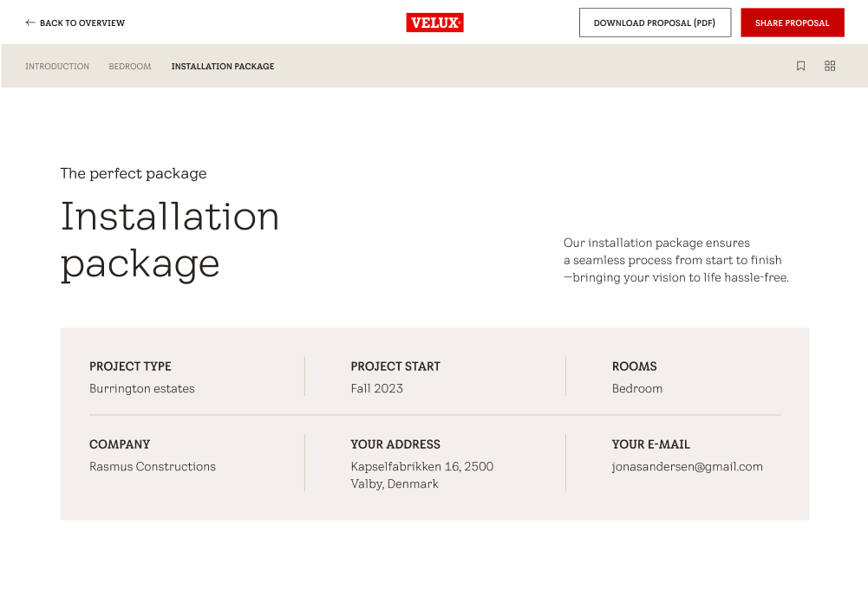Screen dimensions: 868x610
Task: Click 'The perfect package' subtitle text
Action: 134,173
